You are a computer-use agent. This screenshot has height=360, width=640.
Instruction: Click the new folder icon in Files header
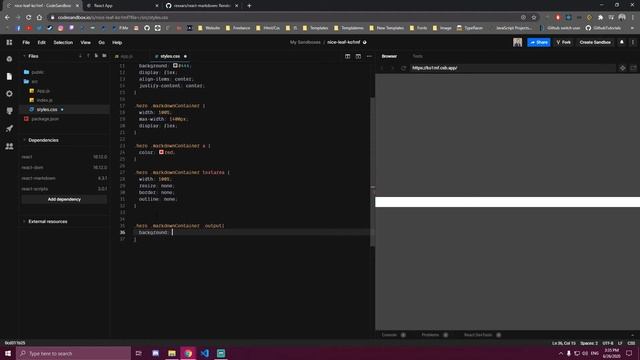[104, 56]
